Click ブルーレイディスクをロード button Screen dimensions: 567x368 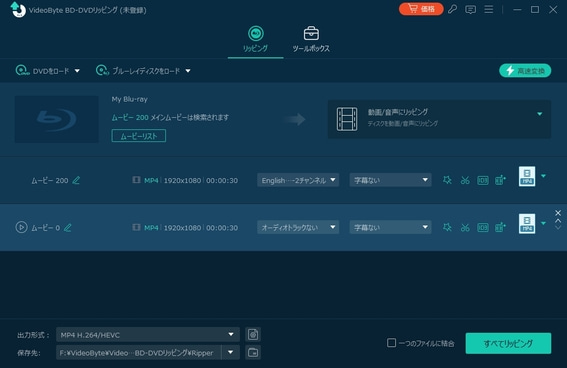pyautogui.click(x=138, y=71)
